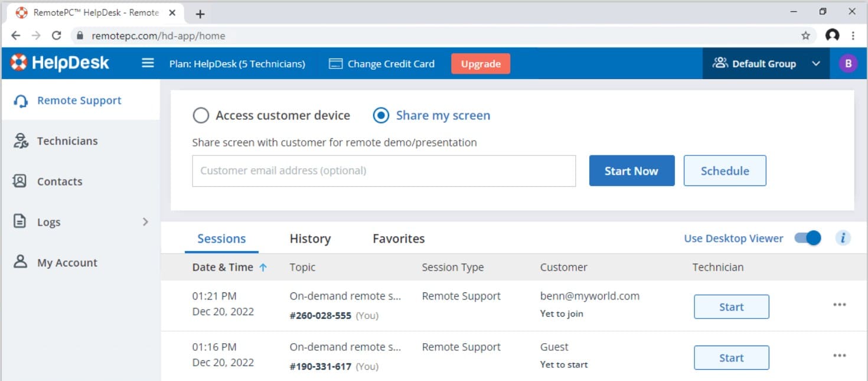Click the profile avatar in the top bar
868x381 pixels.
click(x=847, y=63)
